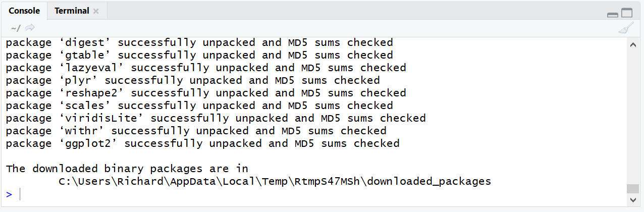This screenshot has width=644, height=212.
Task: Close the Terminal tab with its x
Action: tap(96, 11)
